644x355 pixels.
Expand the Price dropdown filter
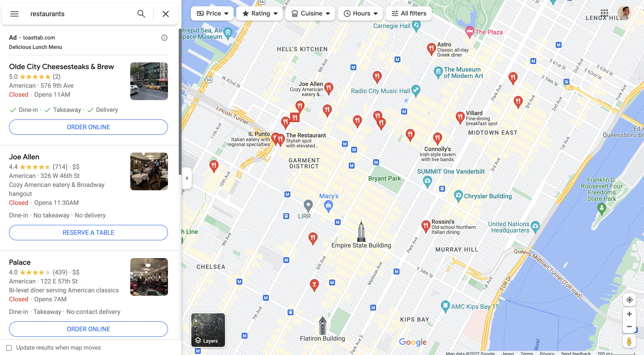click(212, 13)
